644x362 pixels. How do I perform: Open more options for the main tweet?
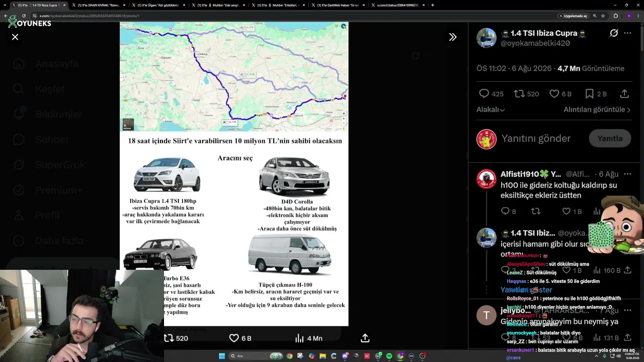pos(627,33)
